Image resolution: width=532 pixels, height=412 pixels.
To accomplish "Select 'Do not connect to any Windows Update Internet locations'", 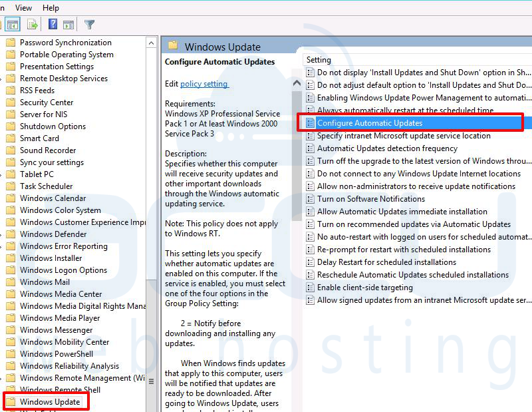I will coord(419,174).
